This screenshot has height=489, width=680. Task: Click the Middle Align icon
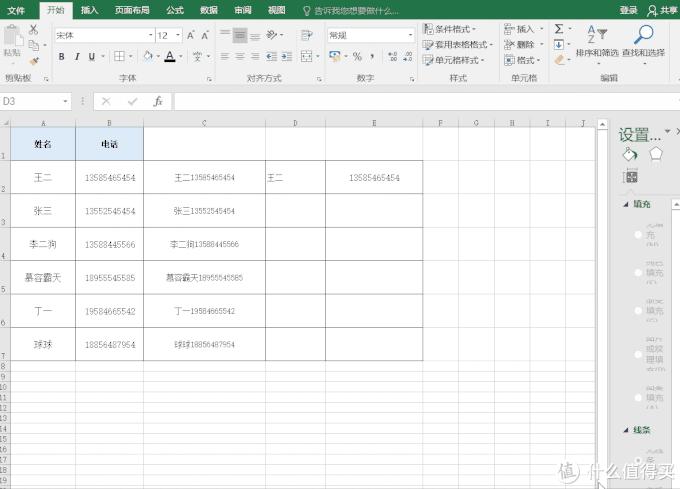[x=240, y=36]
